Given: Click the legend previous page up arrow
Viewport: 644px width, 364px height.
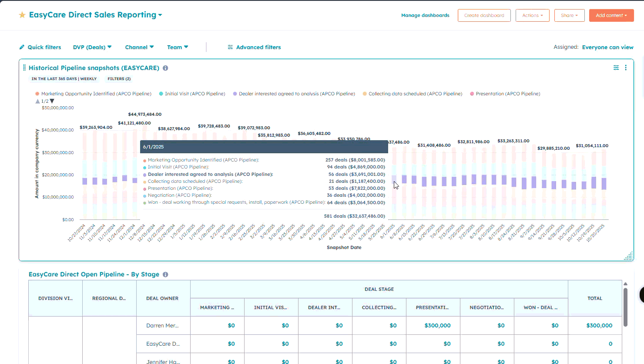Looking at the screenshot, I should pos(37,101).
